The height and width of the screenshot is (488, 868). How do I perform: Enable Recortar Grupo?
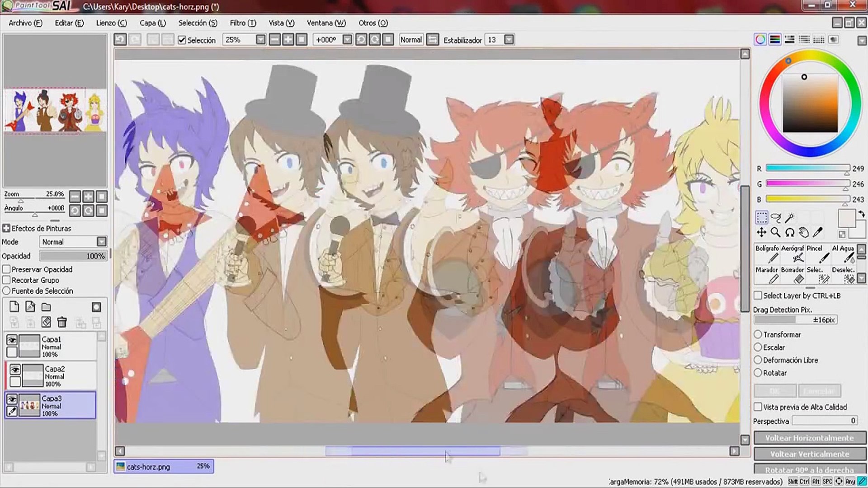[x=6, y=280]
